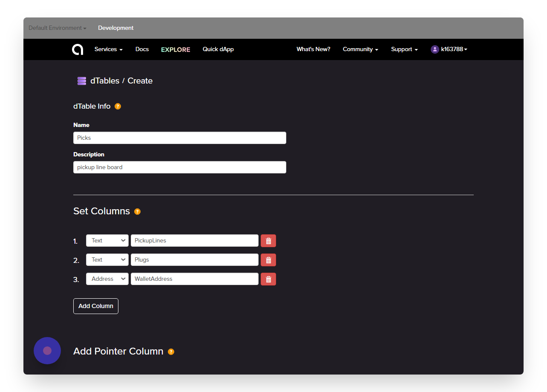Open the Services menu

tap(109, 49)
